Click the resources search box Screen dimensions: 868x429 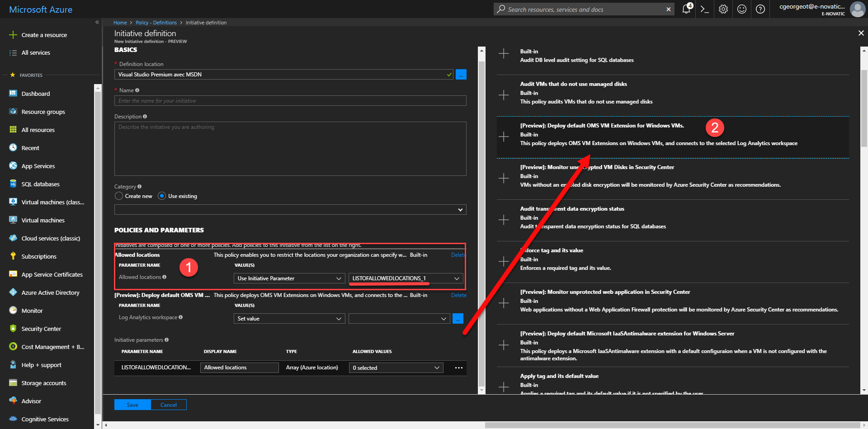[585, 9]
